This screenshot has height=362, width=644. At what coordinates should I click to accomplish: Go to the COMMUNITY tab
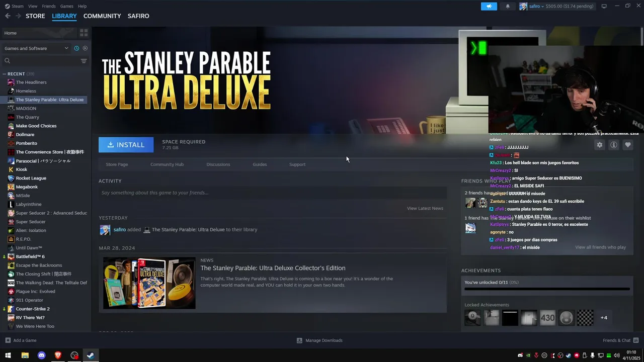click(x=102, y=16)
